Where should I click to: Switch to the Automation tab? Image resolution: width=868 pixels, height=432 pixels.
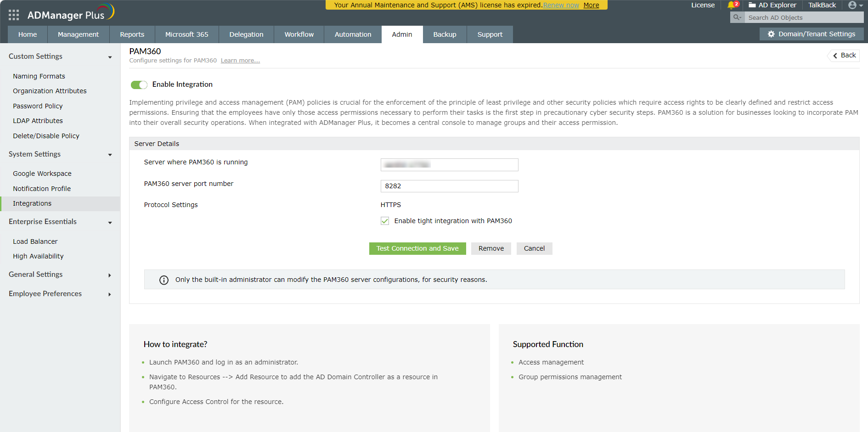352,34
